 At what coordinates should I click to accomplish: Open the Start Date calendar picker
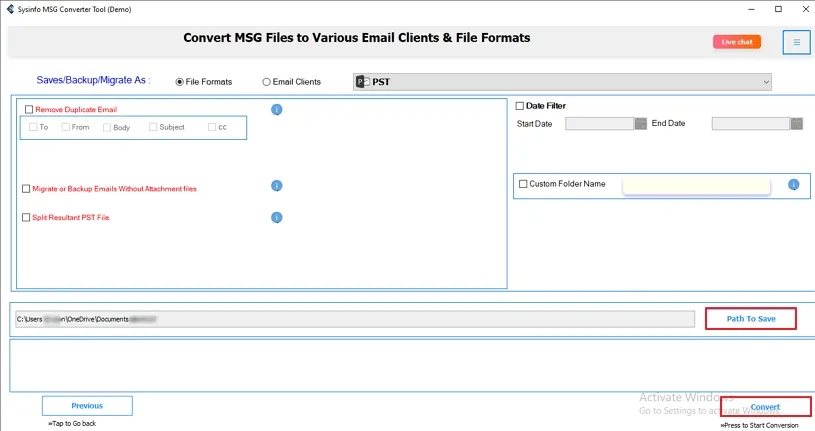pos(641,123)
